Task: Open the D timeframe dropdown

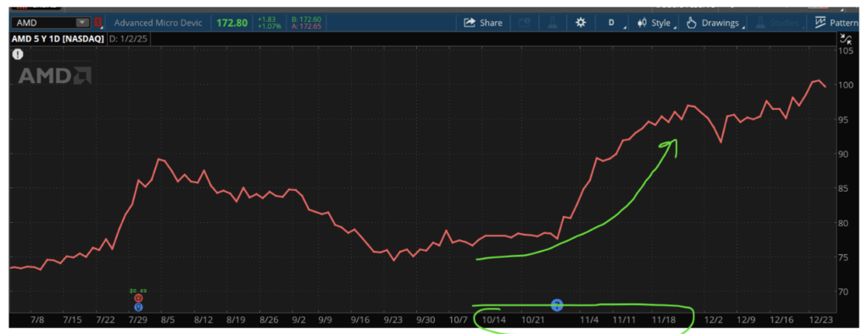Action: click(x=615, y=23)
